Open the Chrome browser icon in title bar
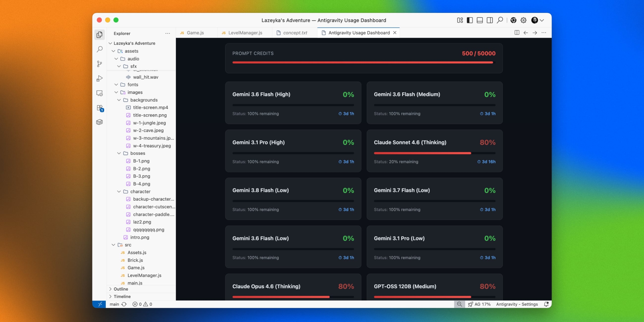Viewport: 644px width, 322px height. (x=513, y=20)
